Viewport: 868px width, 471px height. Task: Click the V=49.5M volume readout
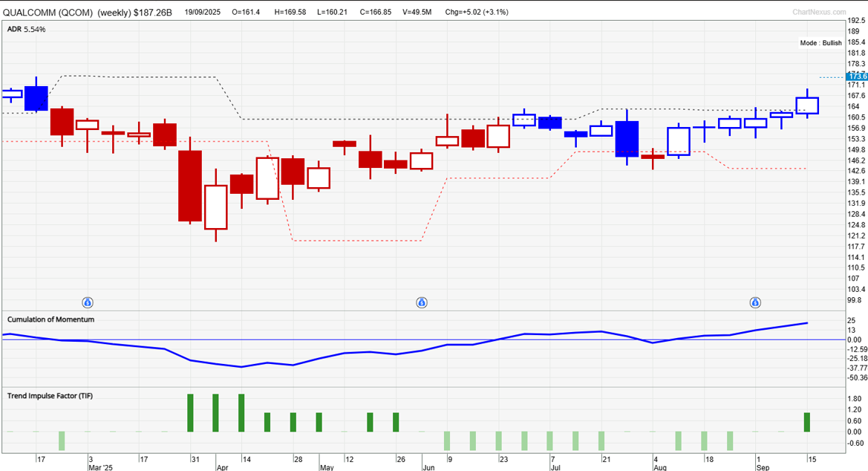421,13
